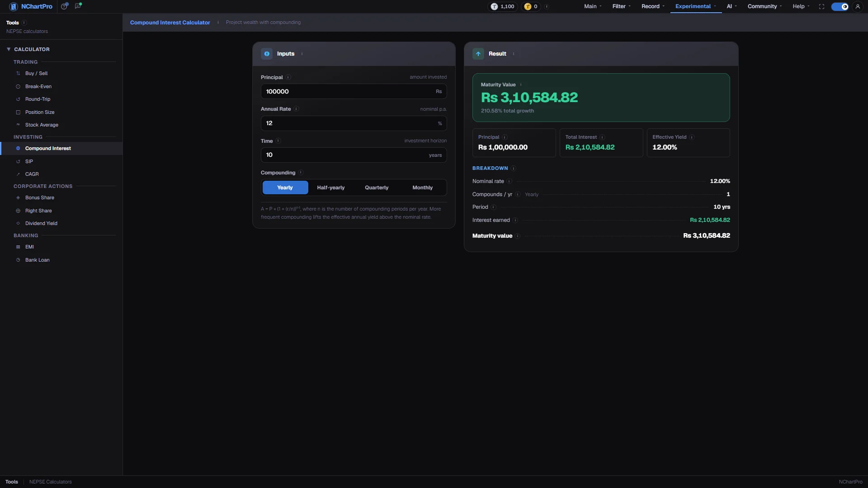Open the Main dropdown menu
This screenshot has width=868, height=488.
pos(593,6)
